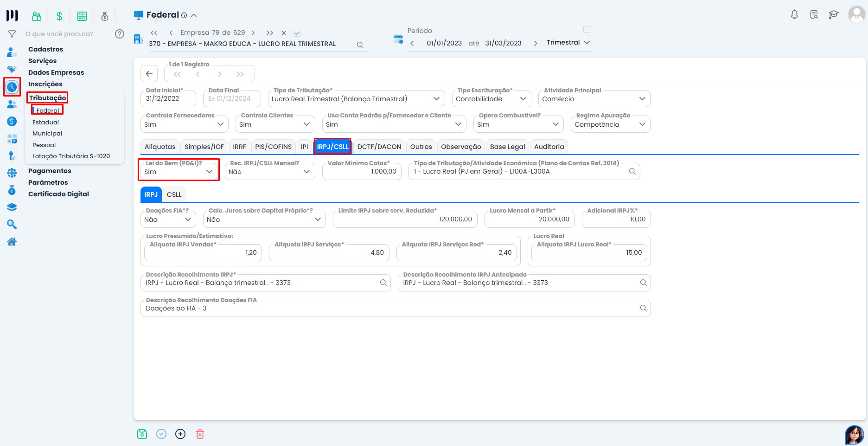The width and height of the screenshot is (868, 446).
Task: Switch to the CSLL sub-tab
Action: coord(174,194)
